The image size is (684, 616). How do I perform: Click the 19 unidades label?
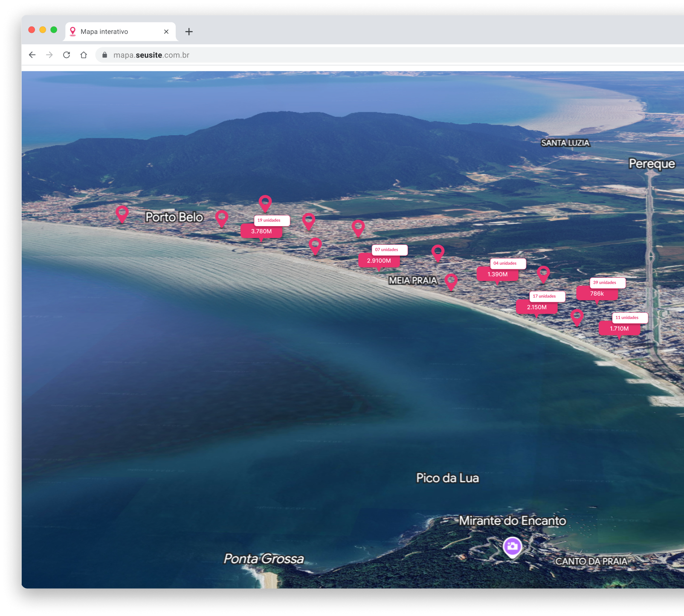click(272, 221)
